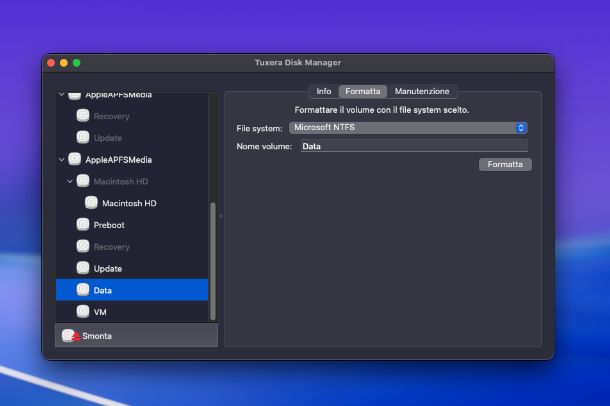
Task: Select the Update row below Preboot
Action: pyautogui.click(x=132, y=268)
